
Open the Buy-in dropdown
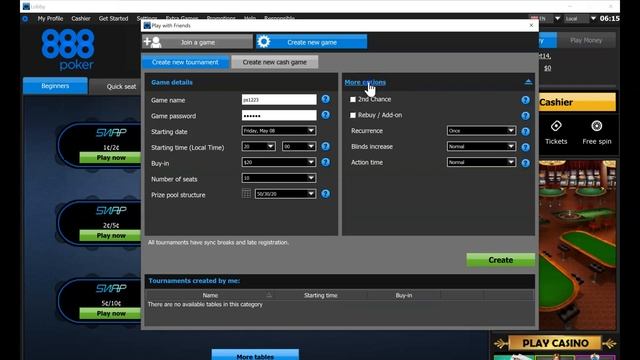pos(279,162)
